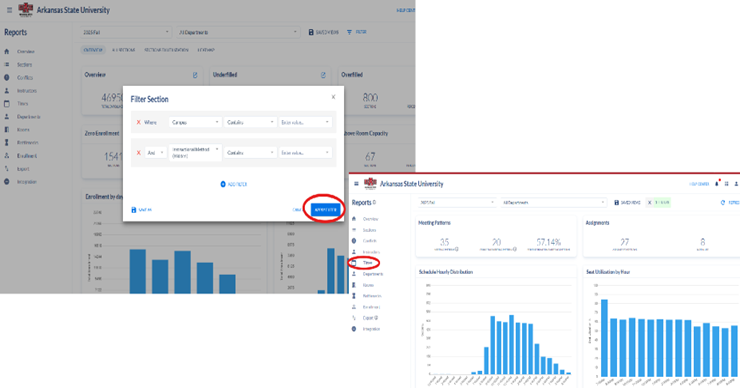The width and height of the screenshot is (740, 388).
Task: Open 2025 Fall term dropdown in dimmed window
Action: click(126, 32)
